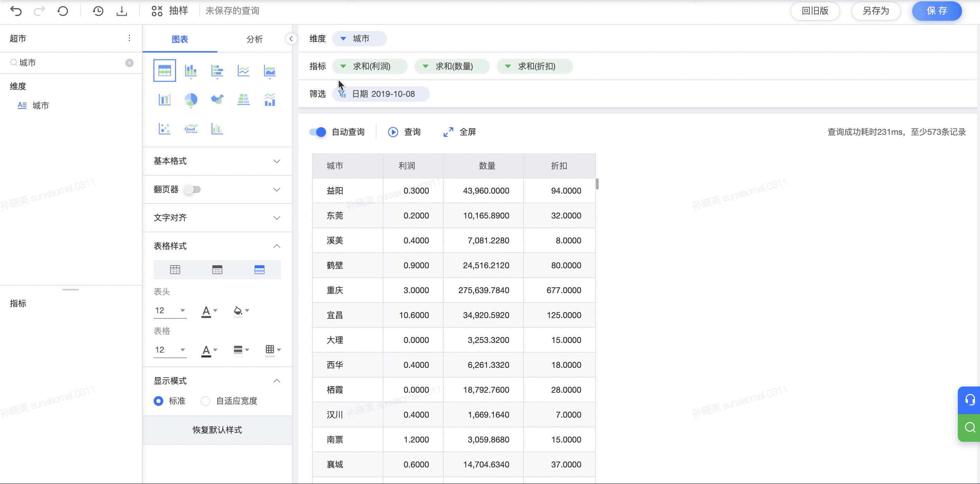Click the 另存为 button

coord(876,11)
